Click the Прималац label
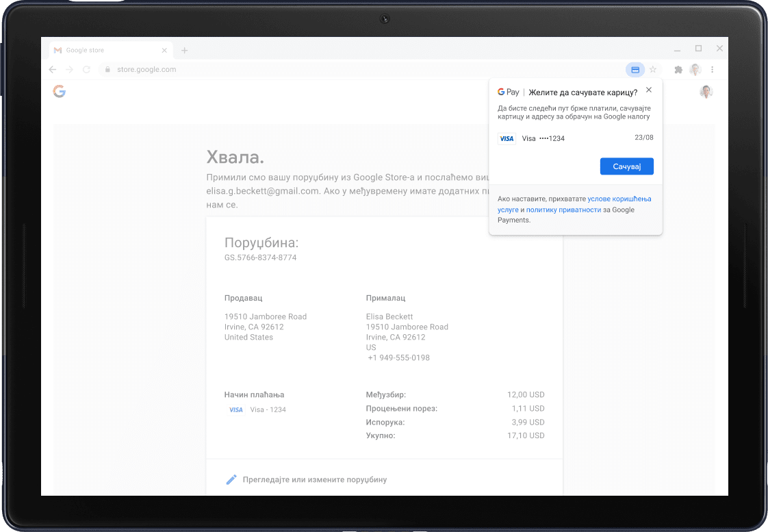 [385, 298]
